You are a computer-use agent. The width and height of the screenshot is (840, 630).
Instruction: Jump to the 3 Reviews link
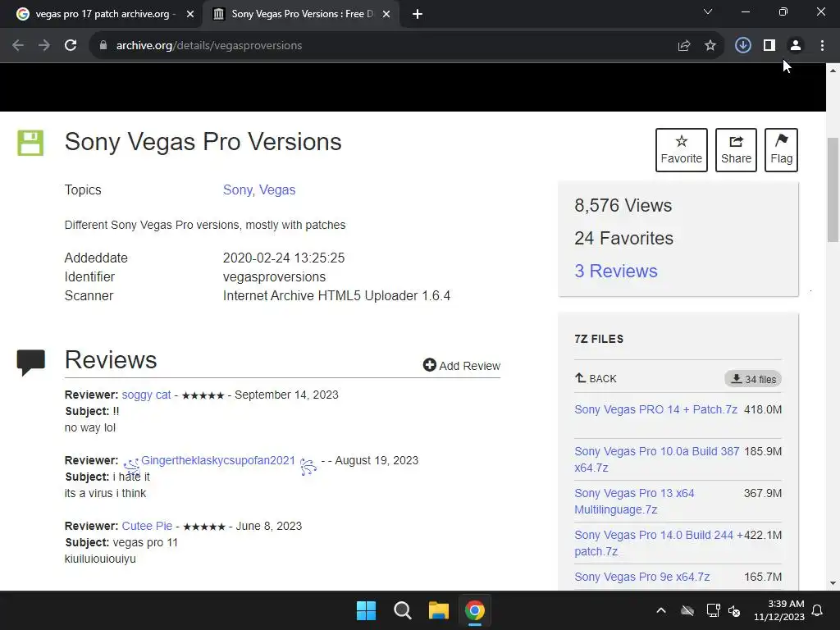point(616,271)
